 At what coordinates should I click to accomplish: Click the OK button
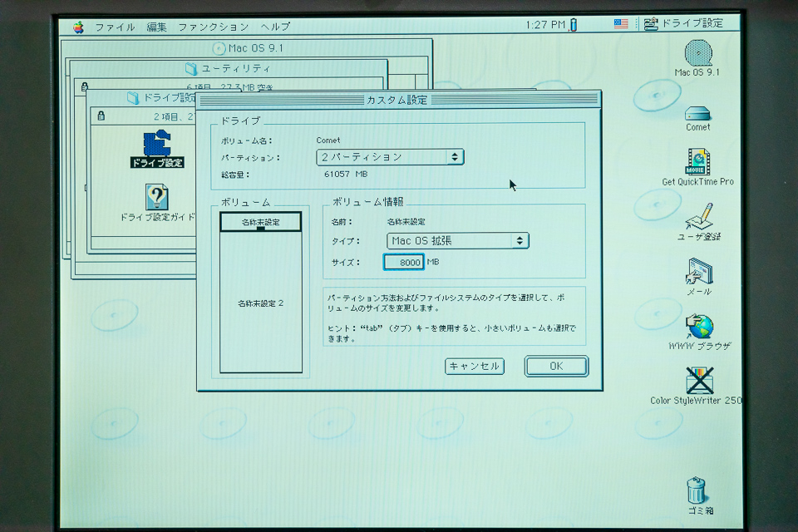[556, 367]
